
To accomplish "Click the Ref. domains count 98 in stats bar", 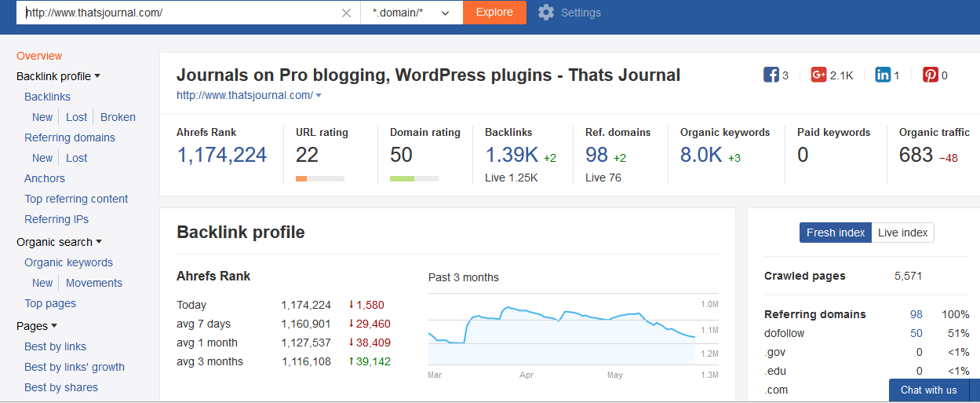I will coord(597,155).
